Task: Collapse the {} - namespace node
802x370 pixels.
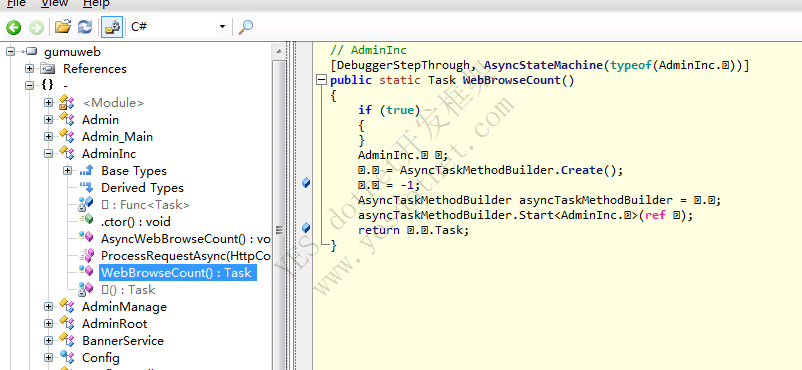Action: point(29,85)
